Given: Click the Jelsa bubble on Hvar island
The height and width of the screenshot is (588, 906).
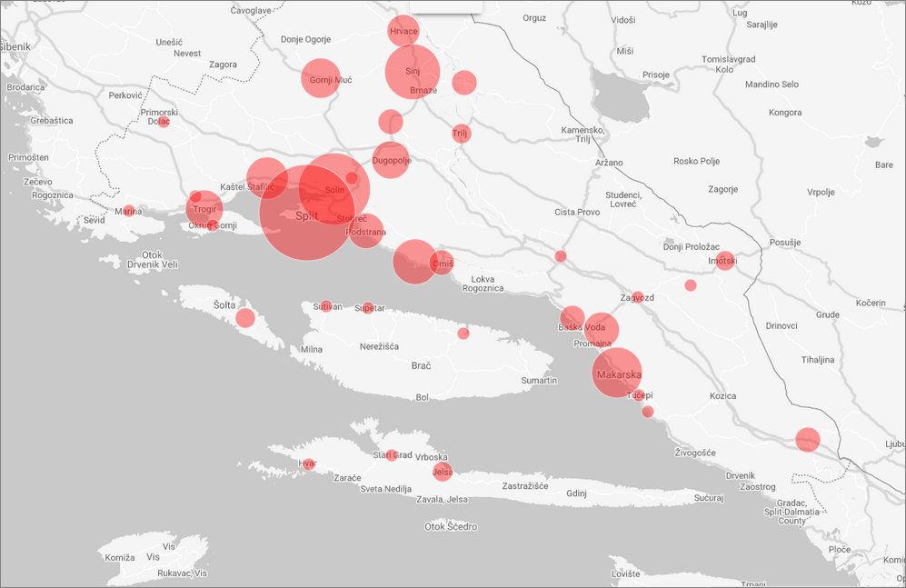Looking at the screenshot, I should (443, 472).
